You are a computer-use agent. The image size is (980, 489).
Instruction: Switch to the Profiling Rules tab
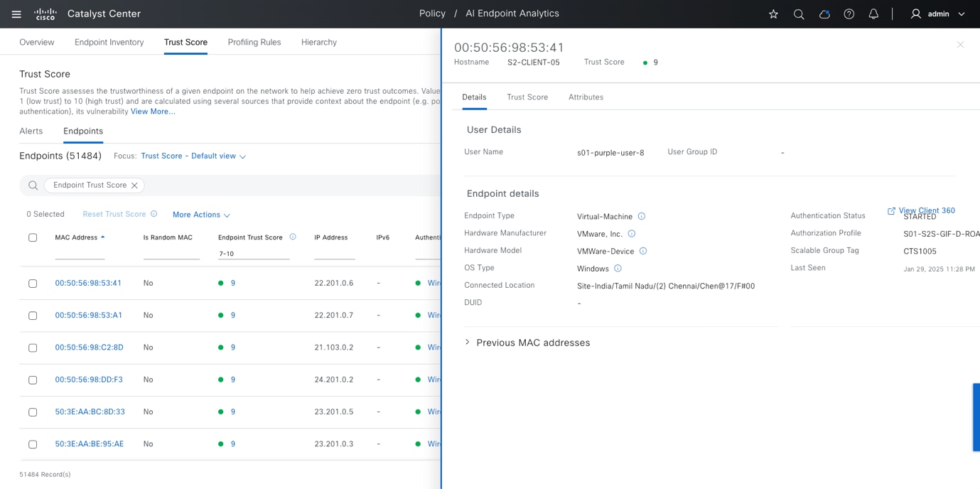(x=254, y=43)
